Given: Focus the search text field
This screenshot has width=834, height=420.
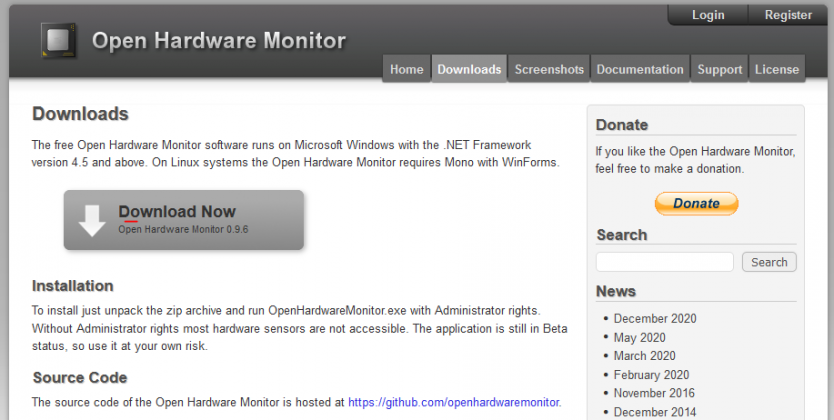Looking at the screenshot, I should 665,262.
